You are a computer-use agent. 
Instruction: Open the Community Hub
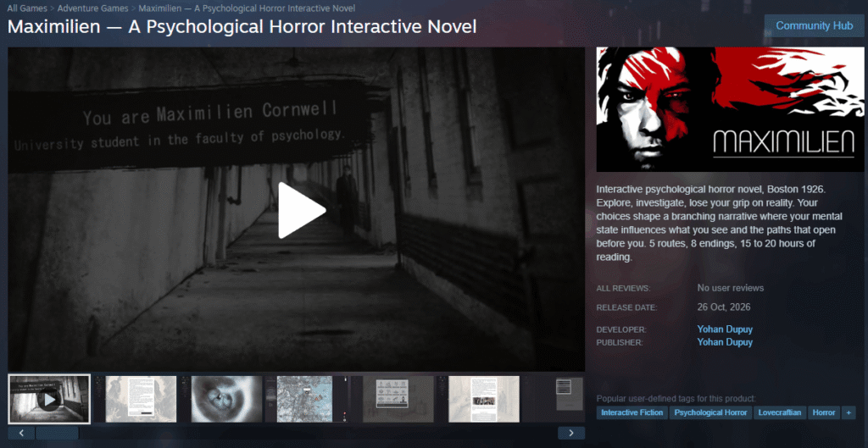[815, 26]
